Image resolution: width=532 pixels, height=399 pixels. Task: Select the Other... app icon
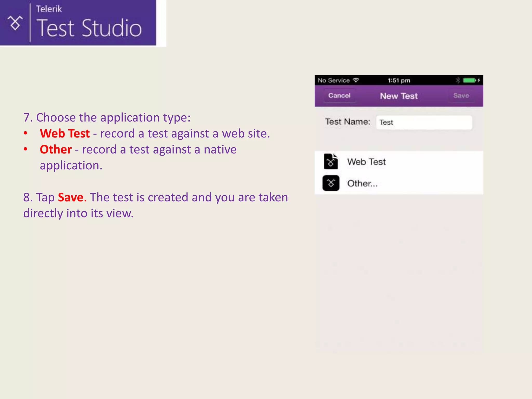click(331, 183)
